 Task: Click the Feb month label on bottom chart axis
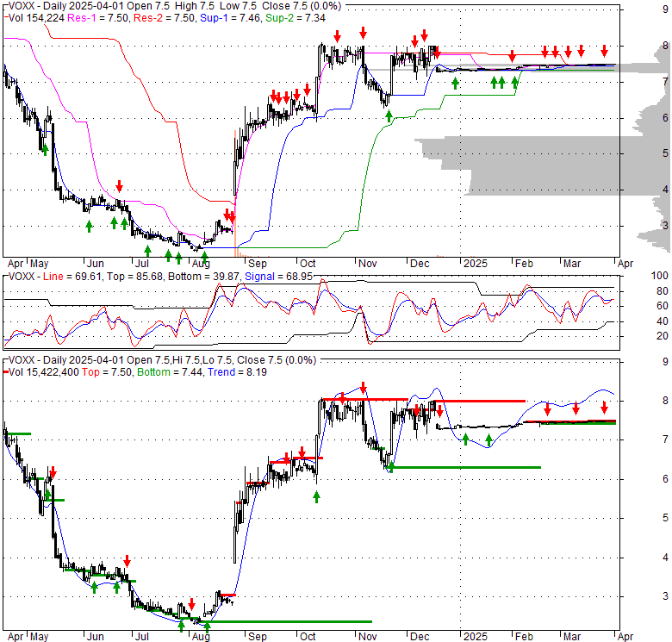[524, 637]
